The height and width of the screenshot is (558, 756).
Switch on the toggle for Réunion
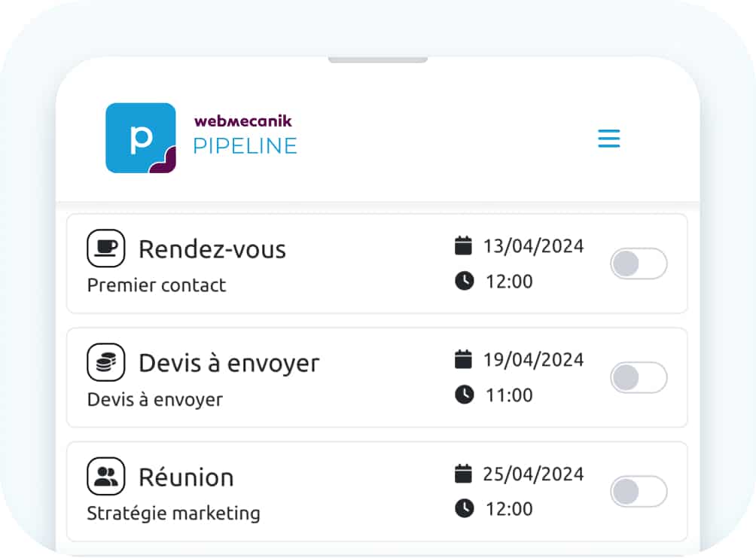[x=639, y=492]
